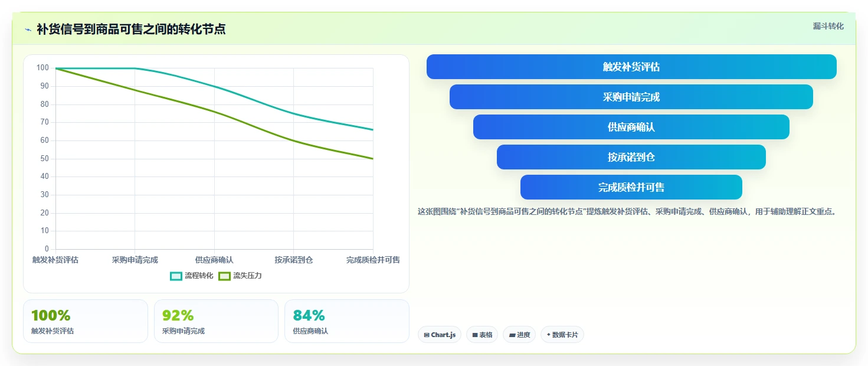Click the icon inside the 表格 chip
This screenshot has width=868, height=366.
[475, 335]
